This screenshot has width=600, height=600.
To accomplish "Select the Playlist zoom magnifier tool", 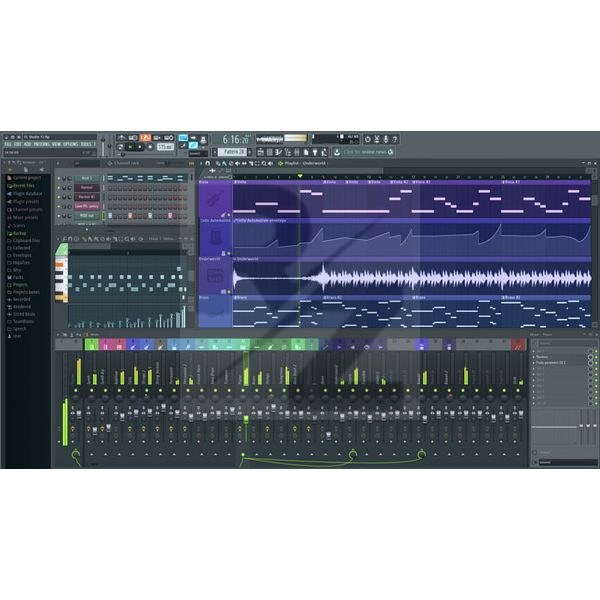I will (264, 163).
